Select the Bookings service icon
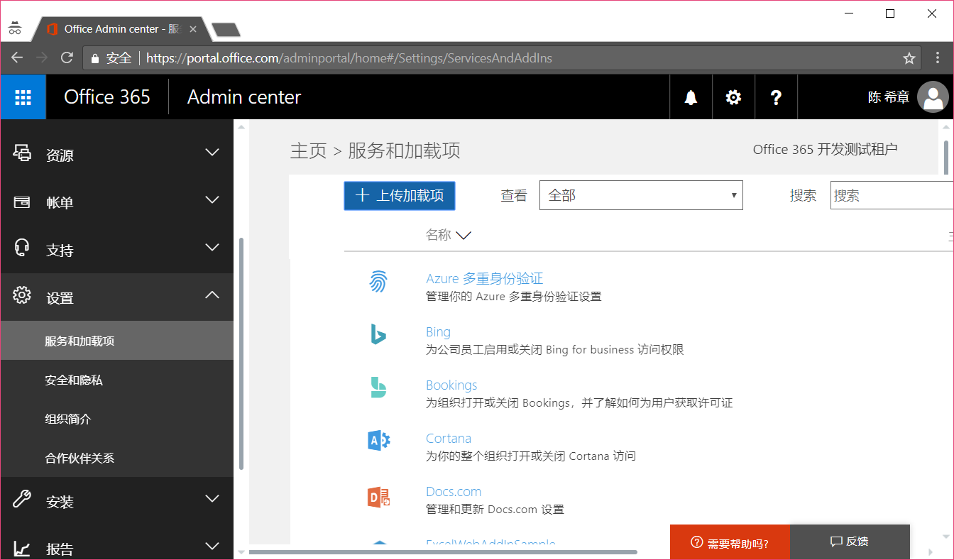The width and height of the screenshot is (954, 560). (x=378, y=388)
